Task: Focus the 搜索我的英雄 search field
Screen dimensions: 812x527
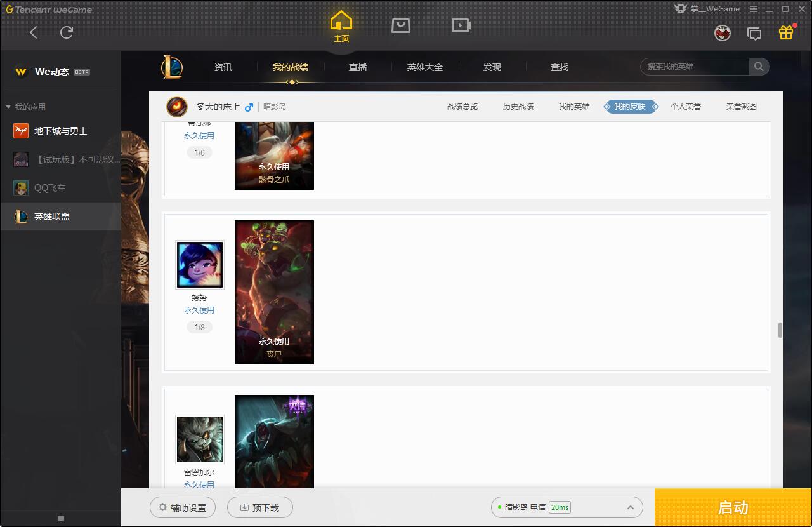Action: point(695,67)
